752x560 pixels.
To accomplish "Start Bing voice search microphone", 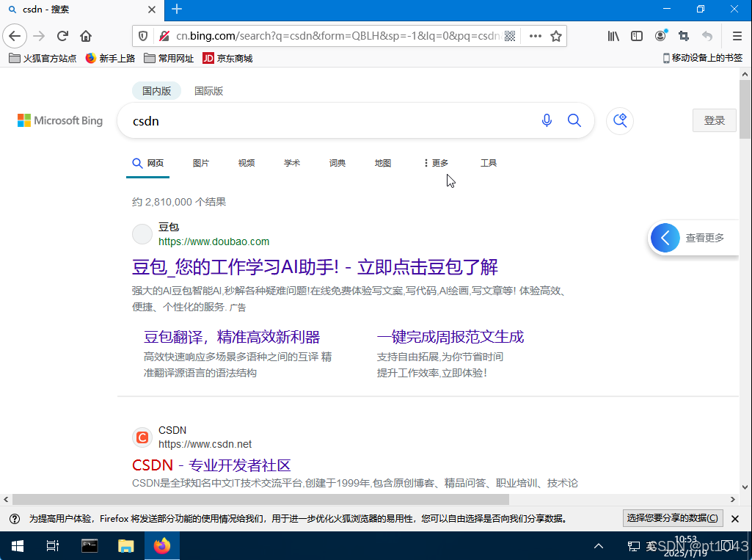I will pyautogui.click(x=547, y=120).
